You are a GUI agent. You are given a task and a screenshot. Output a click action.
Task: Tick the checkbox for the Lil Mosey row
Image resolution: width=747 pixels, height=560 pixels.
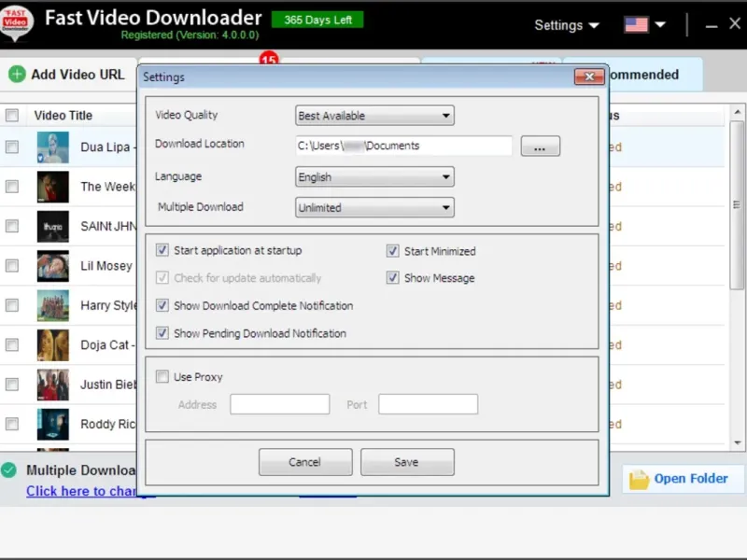click(12, 265)
